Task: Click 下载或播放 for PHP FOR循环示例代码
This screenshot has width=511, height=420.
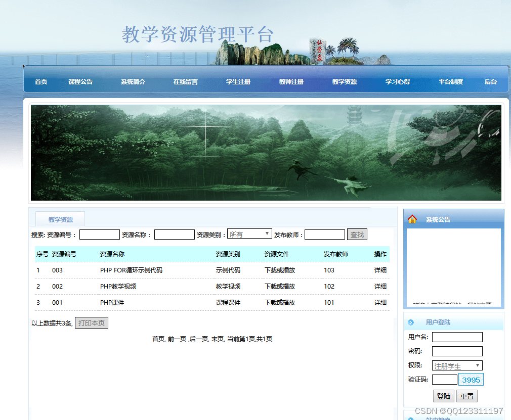Action: pos(280,270)
